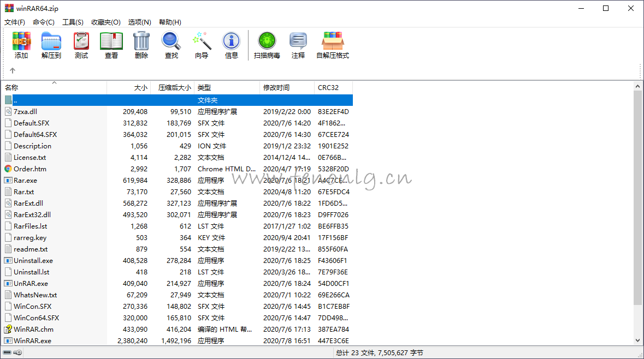
Task: Run the Test (测试) archive tool
Action: [81, 45]
